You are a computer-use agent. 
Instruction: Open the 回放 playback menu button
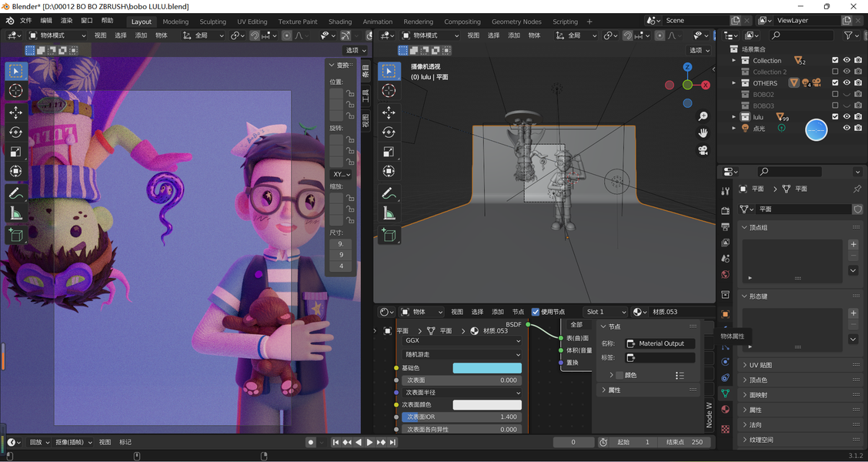(38, 442)
